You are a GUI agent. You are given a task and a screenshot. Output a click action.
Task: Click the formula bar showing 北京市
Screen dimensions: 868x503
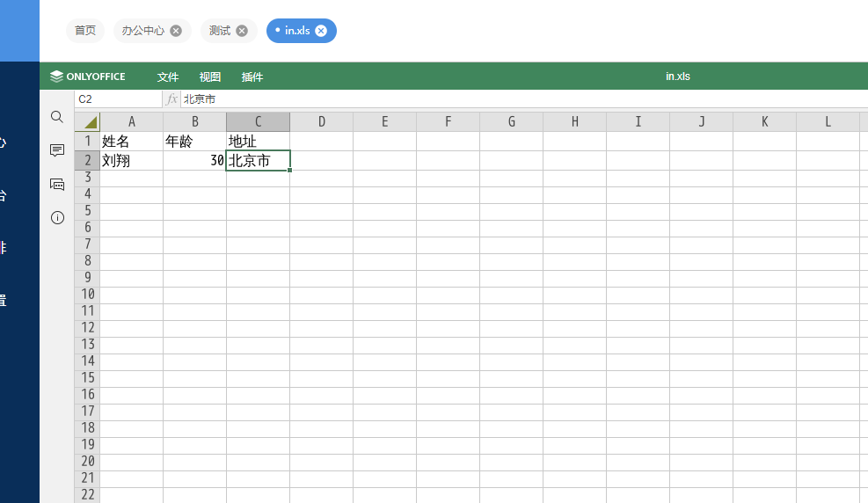(x=523, y=99)
